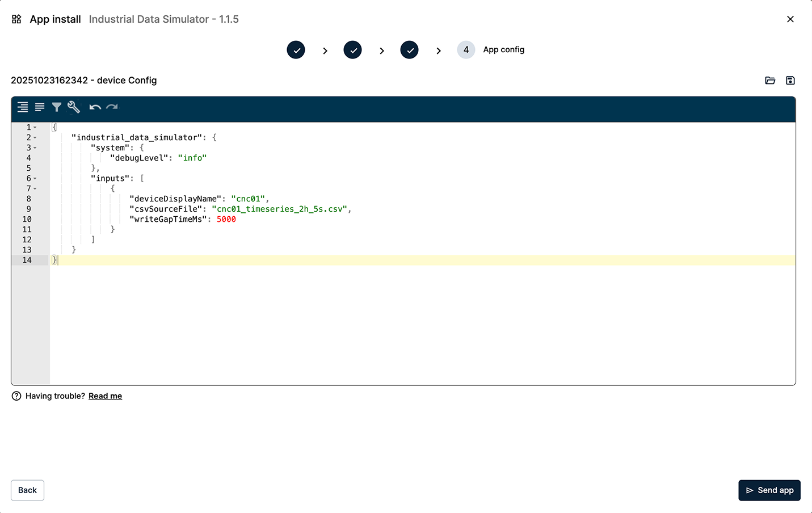
Task: Open a config file via folder icon
Action: point(770,81)
